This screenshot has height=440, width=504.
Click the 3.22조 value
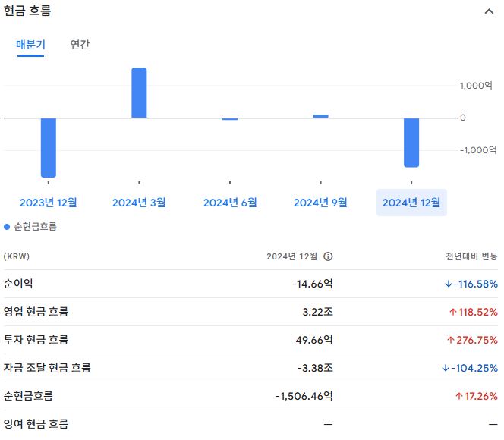point(317,312)
